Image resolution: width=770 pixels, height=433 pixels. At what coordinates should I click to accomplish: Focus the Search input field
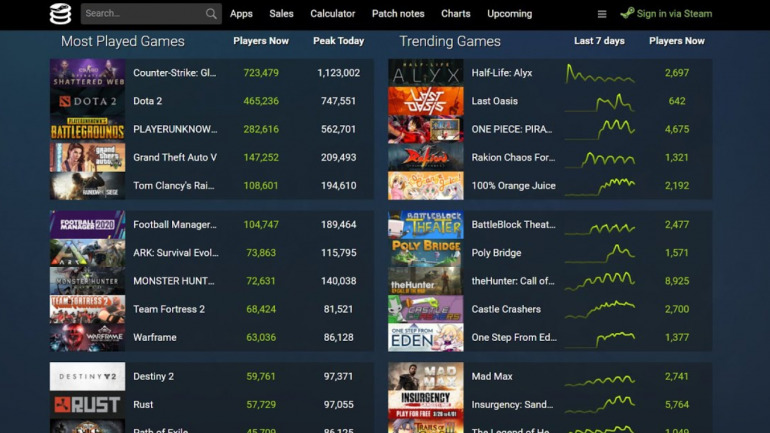click(151, 14)
